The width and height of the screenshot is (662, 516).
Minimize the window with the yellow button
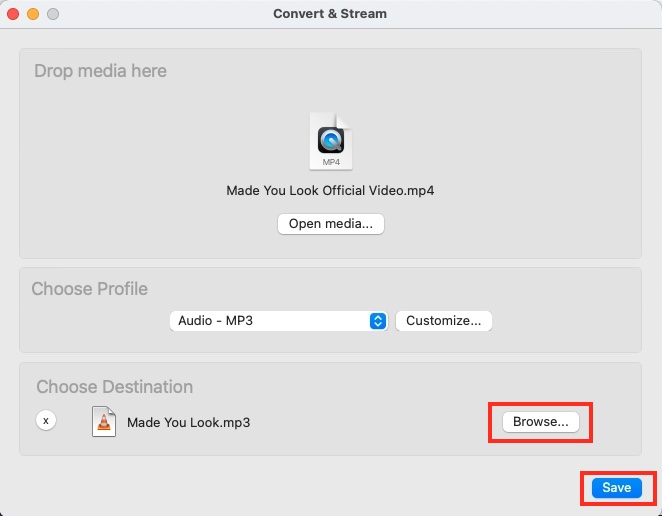click(x=34, y=14)
